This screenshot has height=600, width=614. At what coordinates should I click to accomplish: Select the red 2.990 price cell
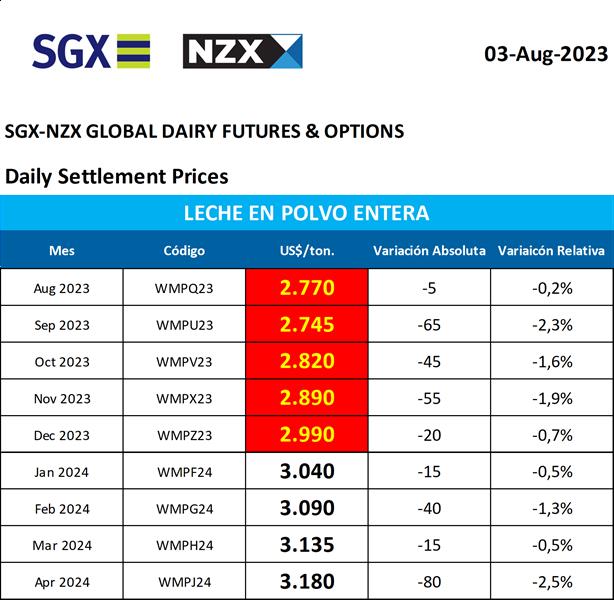307,435
